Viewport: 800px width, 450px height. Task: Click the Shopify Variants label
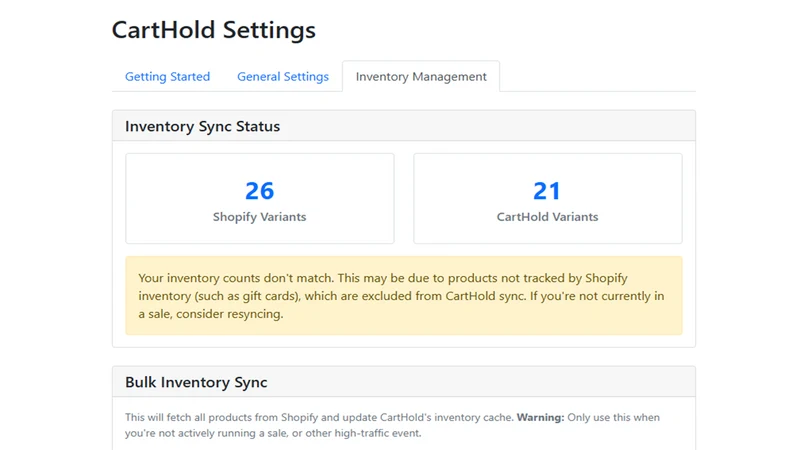coord(260,217)
